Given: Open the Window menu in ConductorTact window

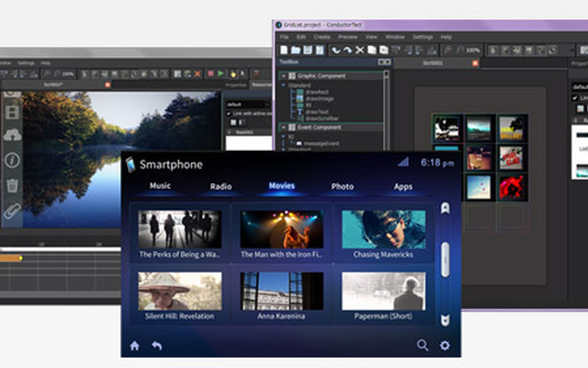Looking at the screenshot, I should click(395, 37).
